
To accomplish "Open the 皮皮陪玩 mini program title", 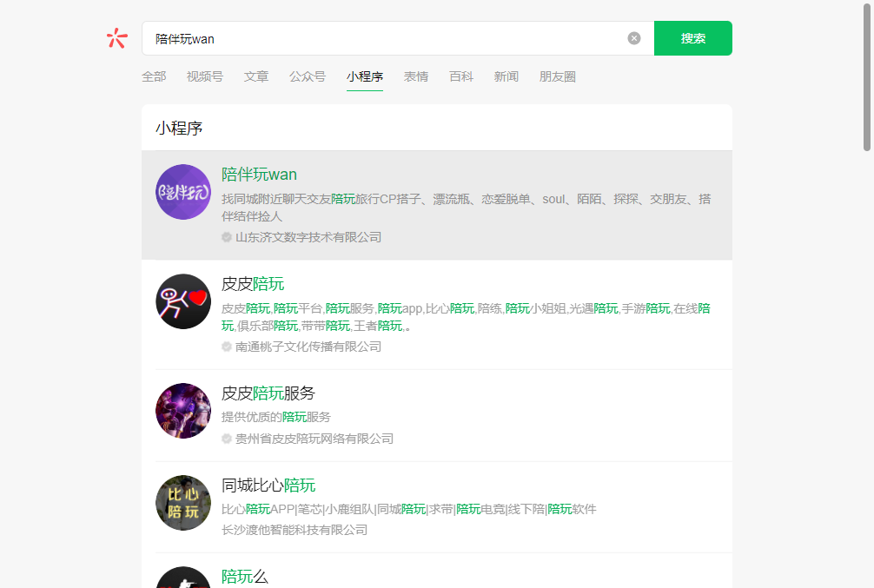I will pyautogui.click(x=253, y=284).
